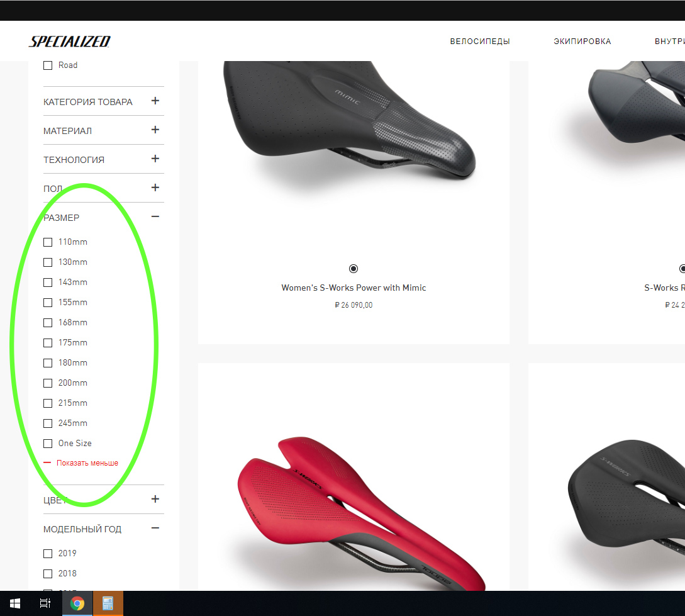685x616 pixels.
Task: Open the ЭКИПИРОВКА menu
Action: (x=582, y=42)
